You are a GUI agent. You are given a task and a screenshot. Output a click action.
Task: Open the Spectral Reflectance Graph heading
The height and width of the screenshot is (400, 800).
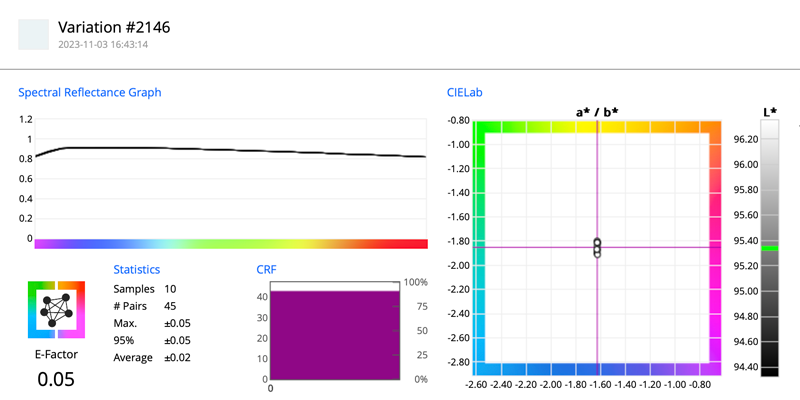90,92
